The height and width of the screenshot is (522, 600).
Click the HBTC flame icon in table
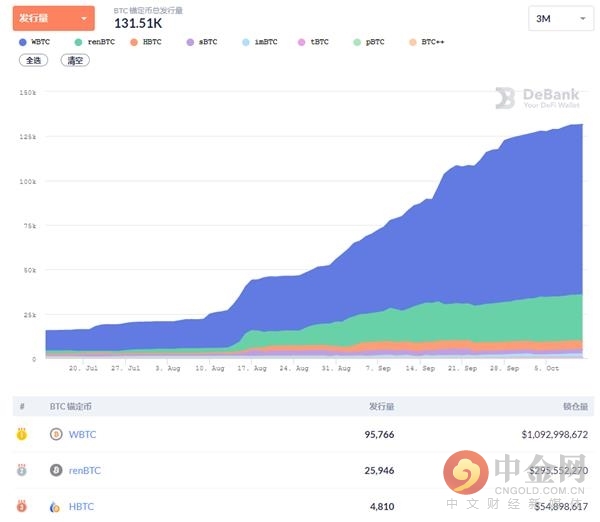(x=55, y=507)
